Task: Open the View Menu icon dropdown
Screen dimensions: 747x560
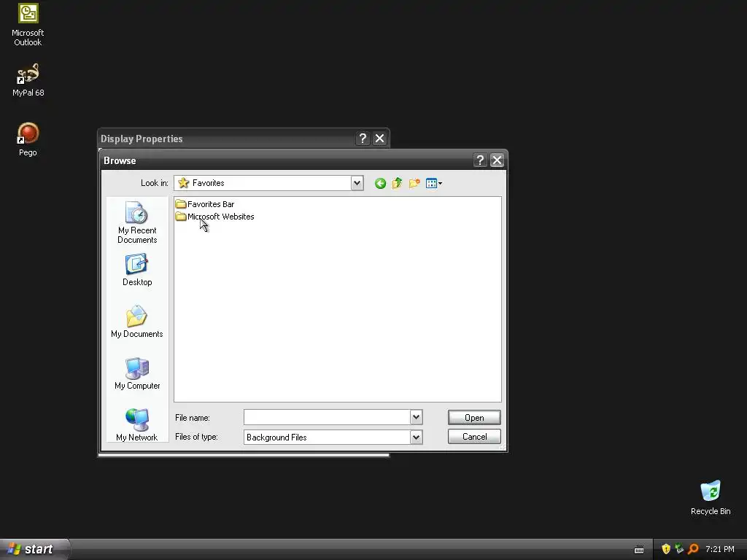Action: (433, 183)
